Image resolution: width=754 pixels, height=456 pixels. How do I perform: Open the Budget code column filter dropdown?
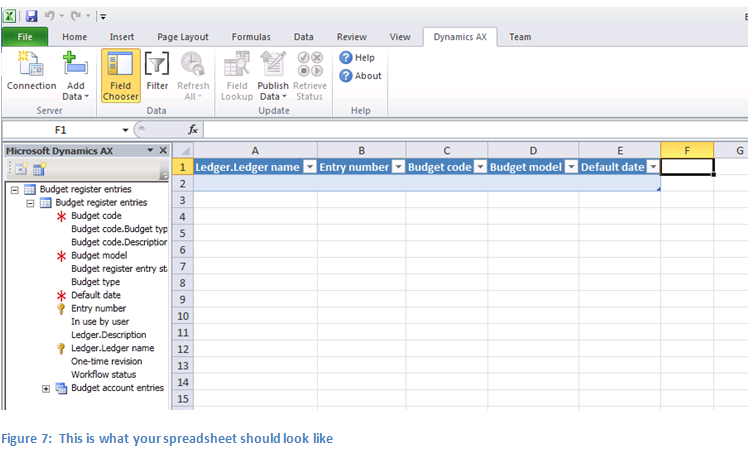click(x=480, y=168)
